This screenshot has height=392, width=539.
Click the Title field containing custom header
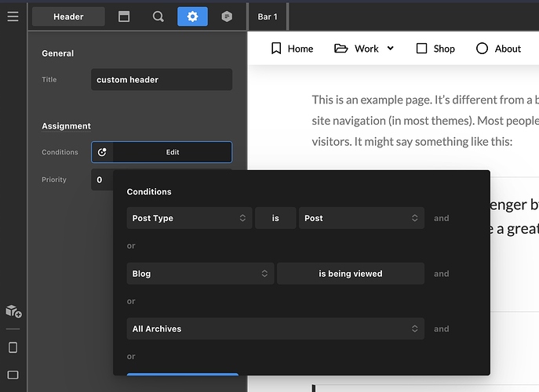point(161,80)
